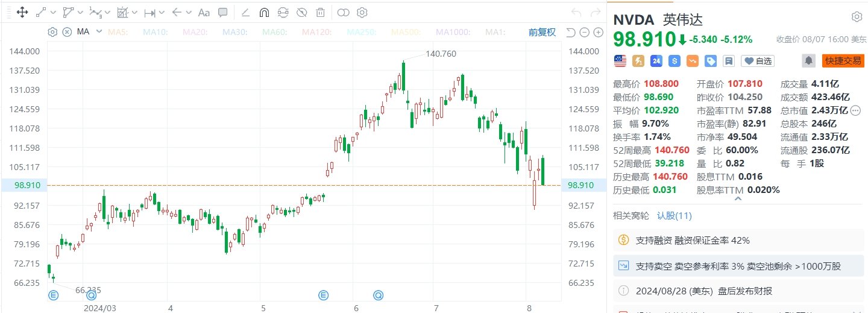The height and width of the screenshot is (313, 868).
Task: Toggle the MA60 line label
Action: (274, 32)
